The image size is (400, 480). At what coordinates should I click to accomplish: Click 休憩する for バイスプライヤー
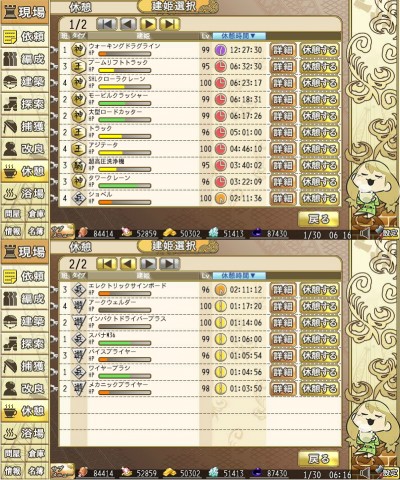click(319, 356)
